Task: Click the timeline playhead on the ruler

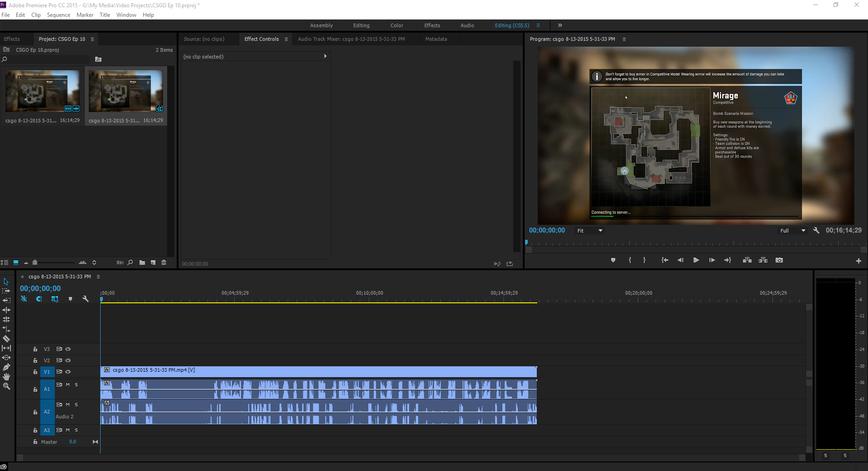Action: pyautogui.click(x=101, y=299)
